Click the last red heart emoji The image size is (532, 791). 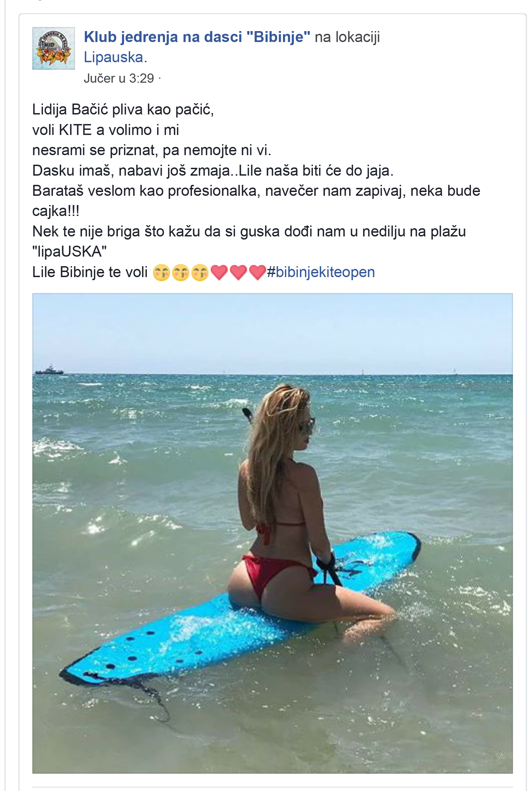click(257, 273)
